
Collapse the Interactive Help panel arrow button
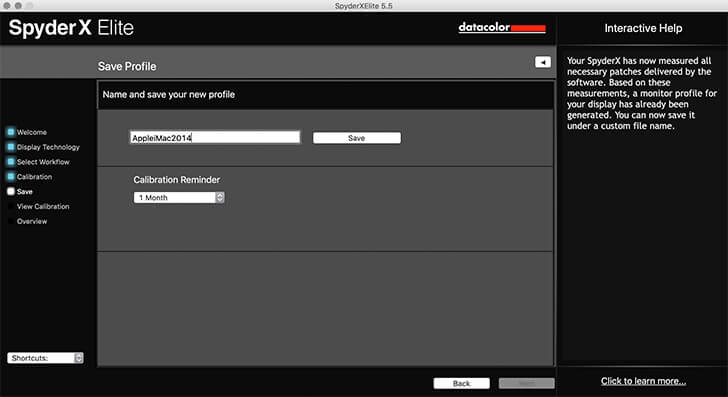pos(543,62)
